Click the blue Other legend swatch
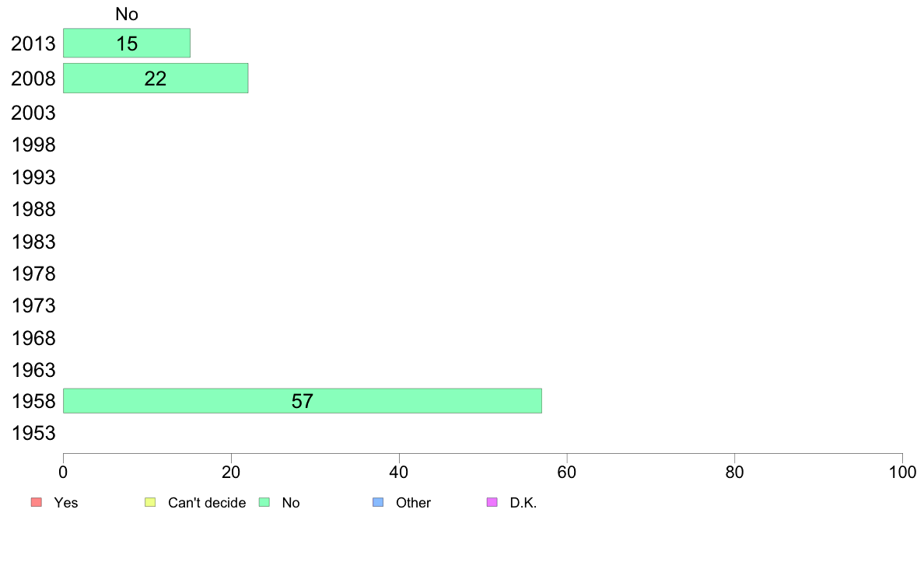924x572 pixels. tap(378, 502)
